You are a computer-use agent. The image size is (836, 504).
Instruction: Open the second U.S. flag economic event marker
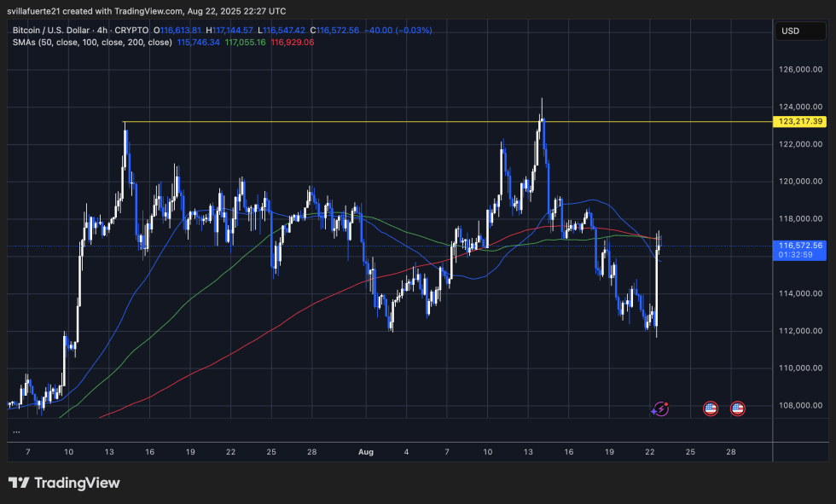(x=737, y=408)
